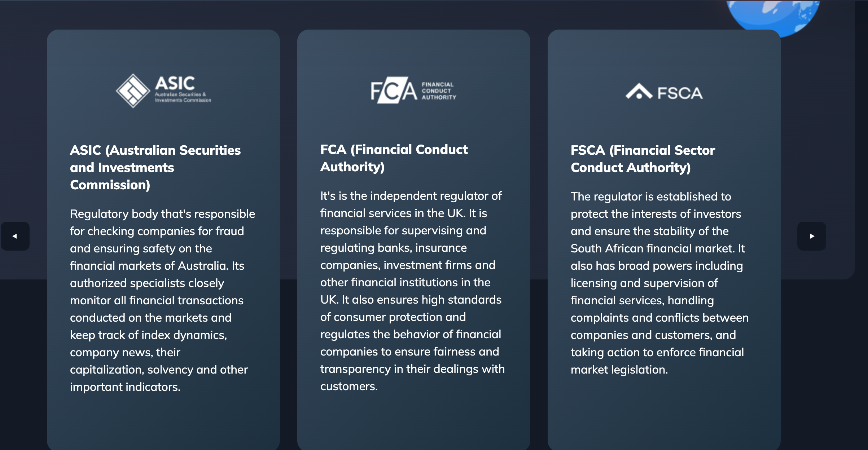Click the ASIC diamond logo icon
Screen dimensions: 868x450
pyautogui.click(x=133, y=91)
